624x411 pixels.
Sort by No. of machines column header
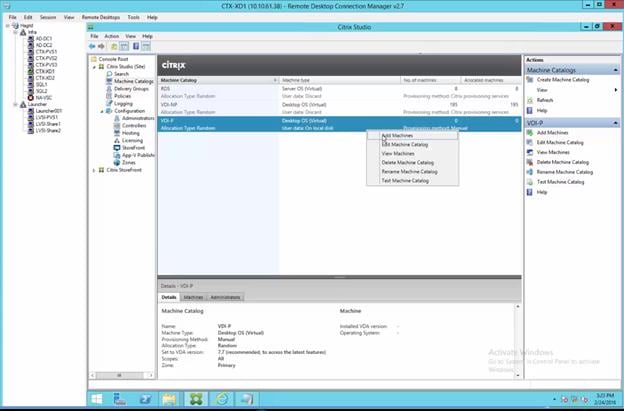tap(431, 80)
